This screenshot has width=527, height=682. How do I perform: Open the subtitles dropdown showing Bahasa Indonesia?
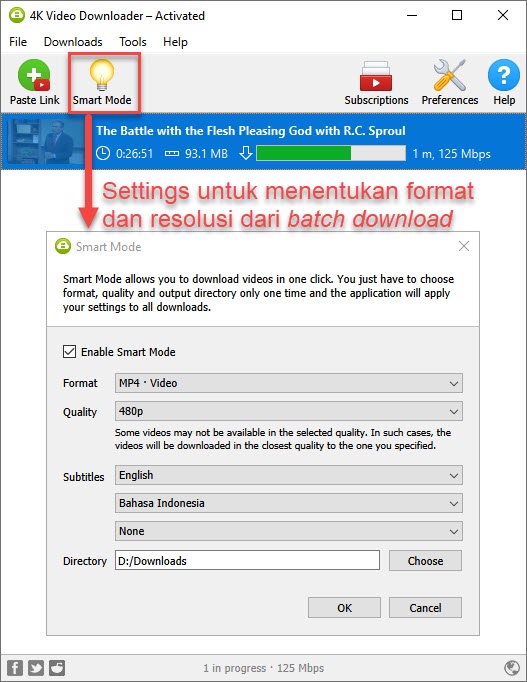coord(289,503)
